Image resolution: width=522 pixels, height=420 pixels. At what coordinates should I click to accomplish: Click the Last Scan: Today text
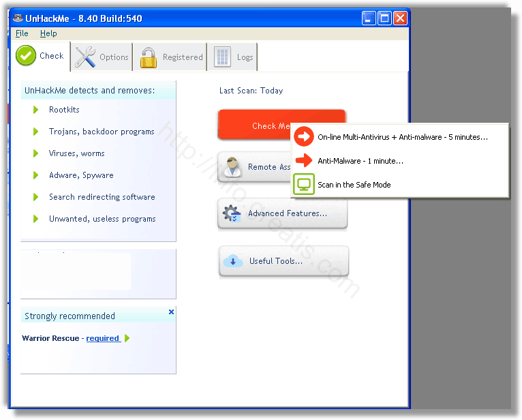[x=251, y=91]
